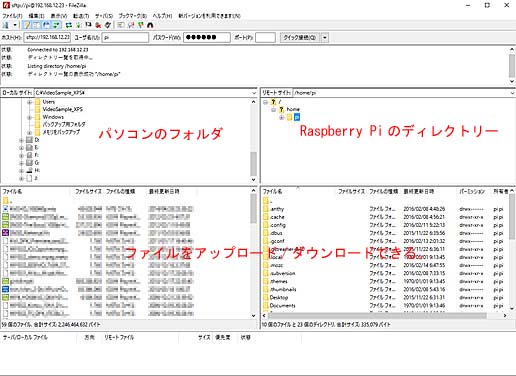The width and height of the screenshot is (516, 376).
Task: Open the Site Manager icon
Action: click(6, 25)
